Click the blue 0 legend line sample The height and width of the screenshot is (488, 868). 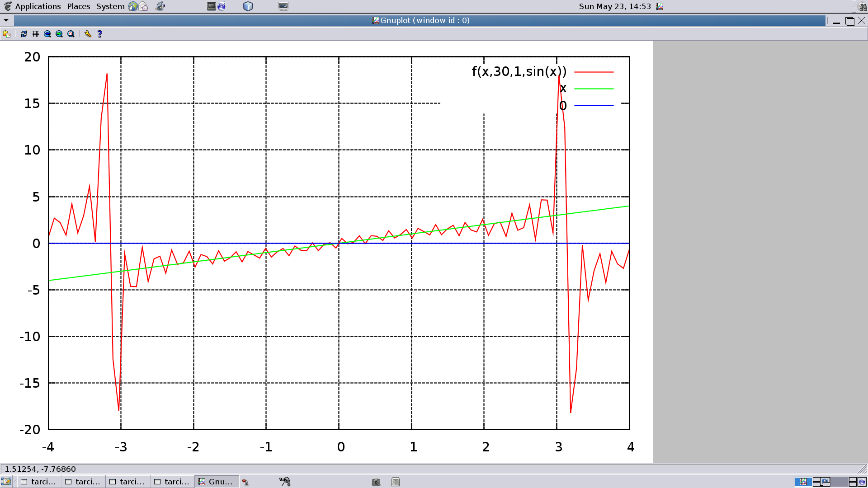[x=594, y=106]
